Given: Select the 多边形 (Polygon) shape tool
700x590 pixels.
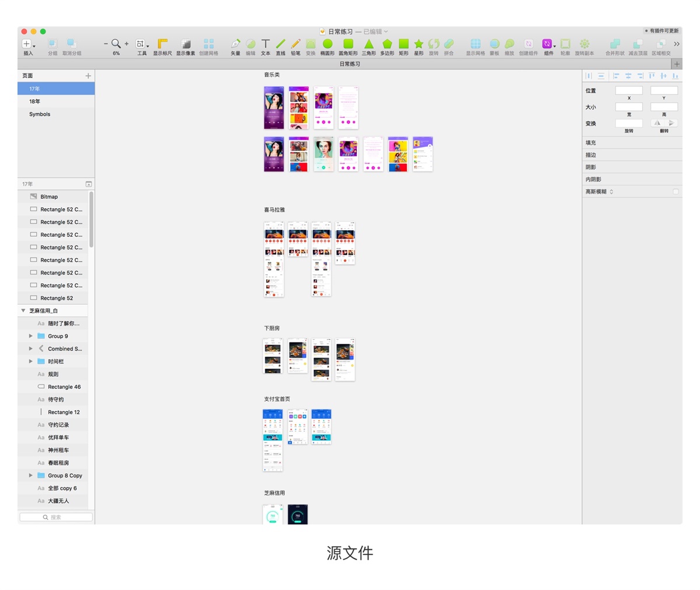Looking at the screenshot, I should pos(387,44).
